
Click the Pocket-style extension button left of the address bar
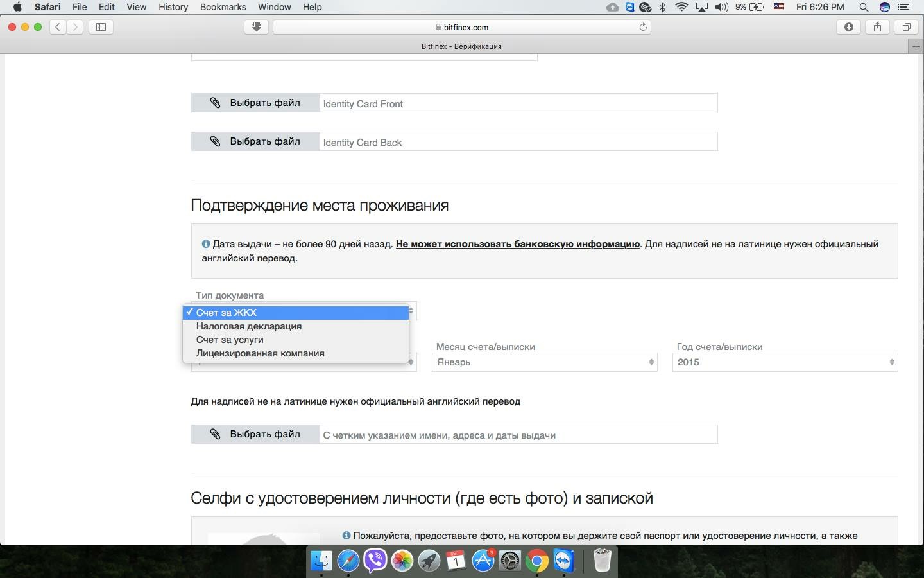click(x=256, y=27)
